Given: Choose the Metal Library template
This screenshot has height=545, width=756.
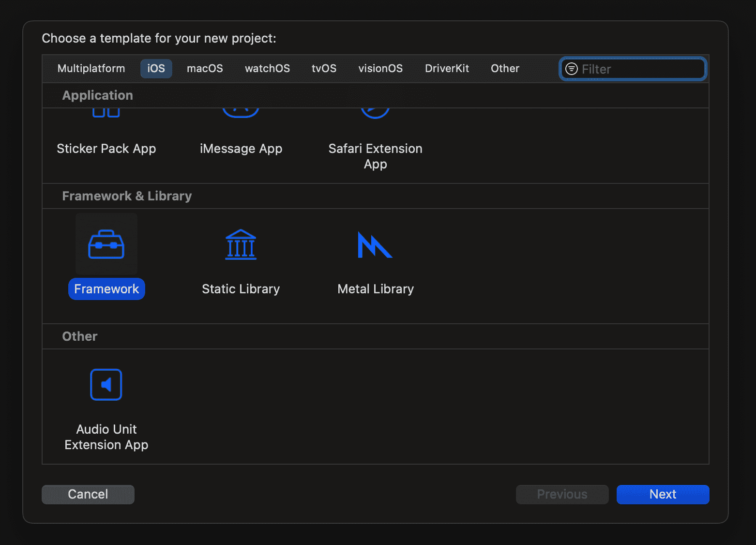Looking at the screenshot, I should [x=375, y=244].
